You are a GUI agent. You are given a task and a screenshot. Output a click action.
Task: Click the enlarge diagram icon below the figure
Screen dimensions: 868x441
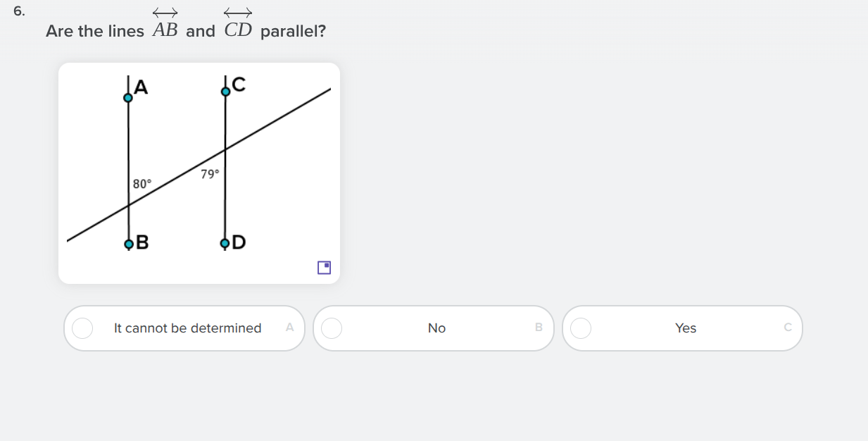click(x=324, y=268)
